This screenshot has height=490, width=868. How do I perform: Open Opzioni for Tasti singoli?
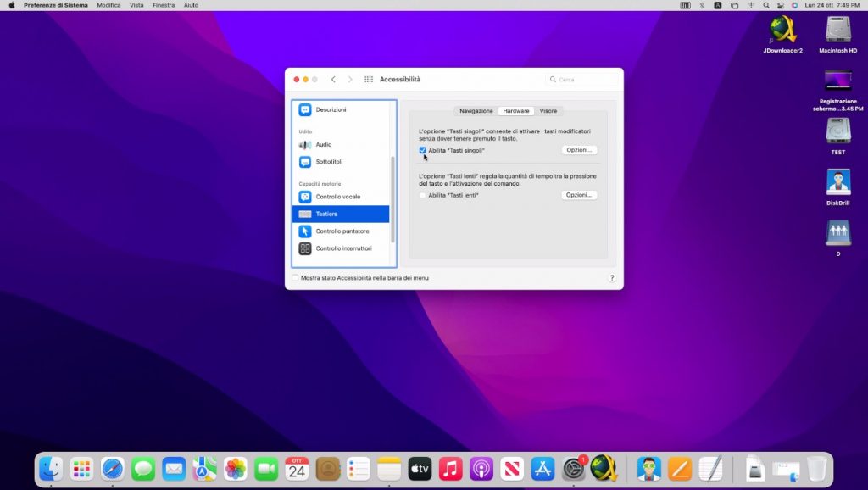[579, 150]
